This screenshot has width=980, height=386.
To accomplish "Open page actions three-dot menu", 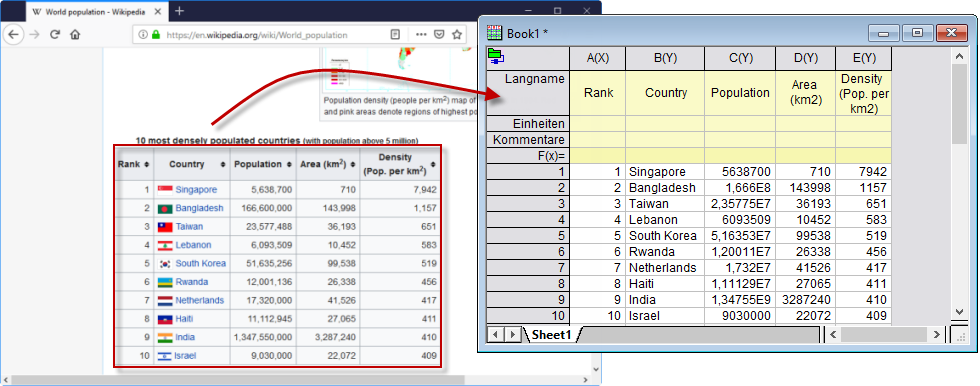I will [421, 34].
